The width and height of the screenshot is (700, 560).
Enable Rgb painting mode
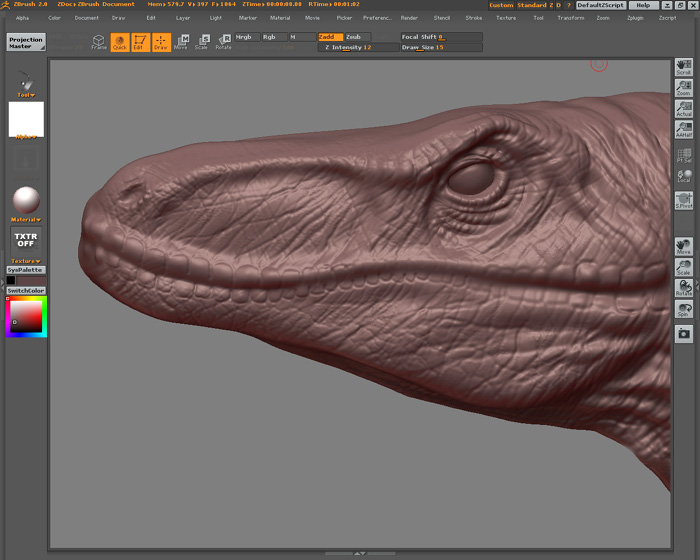pyautogui.click(x=274, y=37)
